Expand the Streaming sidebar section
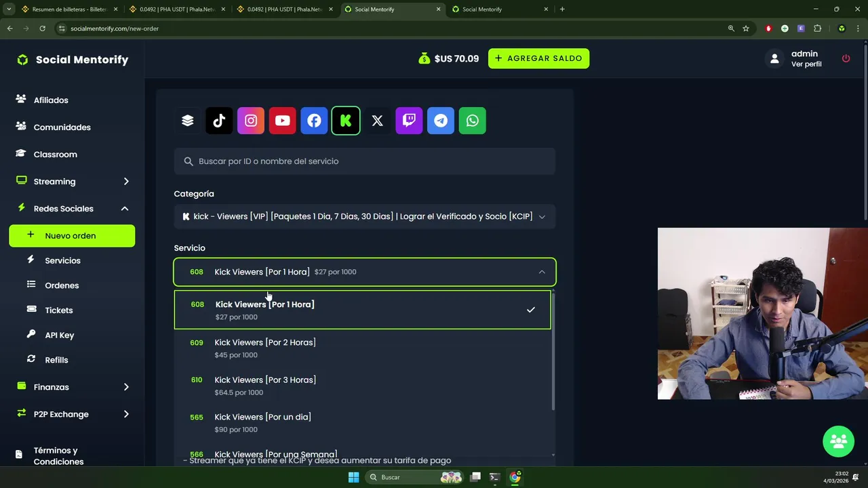This screenshot has width=868, height=488. (72, 182)
